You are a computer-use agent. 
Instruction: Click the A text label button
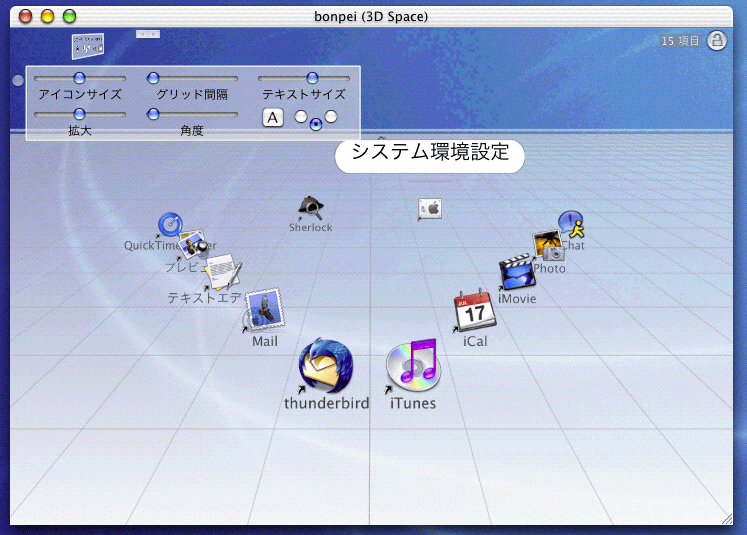273,117
